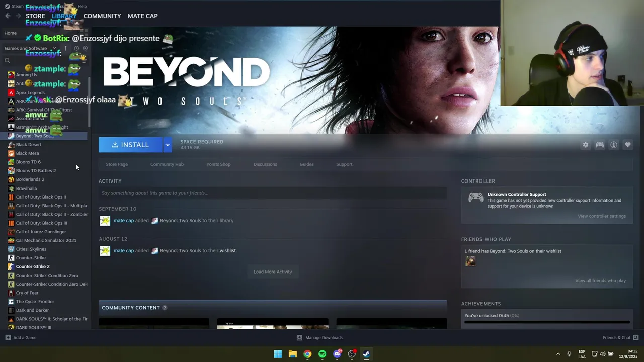644x362 pixels.
Task: Click Steam icon in taskbar
Action: tap(367, 354)
